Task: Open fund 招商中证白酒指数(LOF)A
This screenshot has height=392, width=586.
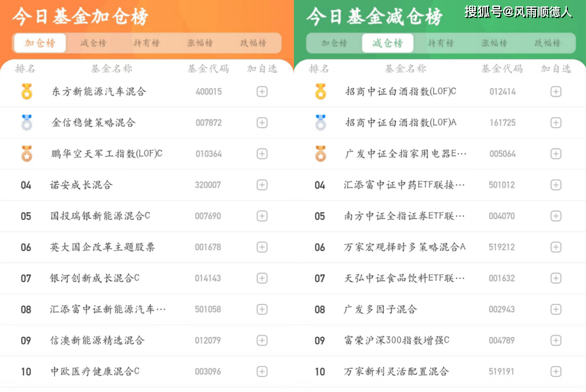Action: click(x=401, y=123)
